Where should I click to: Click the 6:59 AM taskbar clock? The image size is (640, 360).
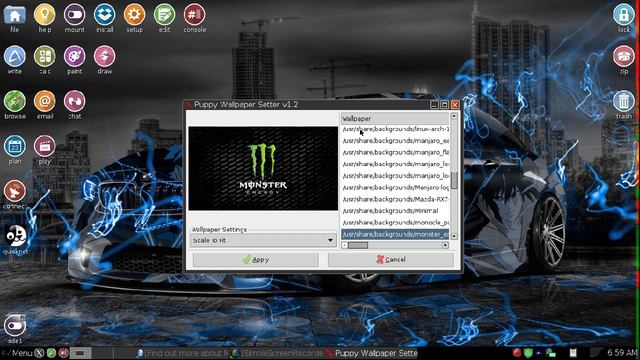pyautogui.click(x=622, y=353)
